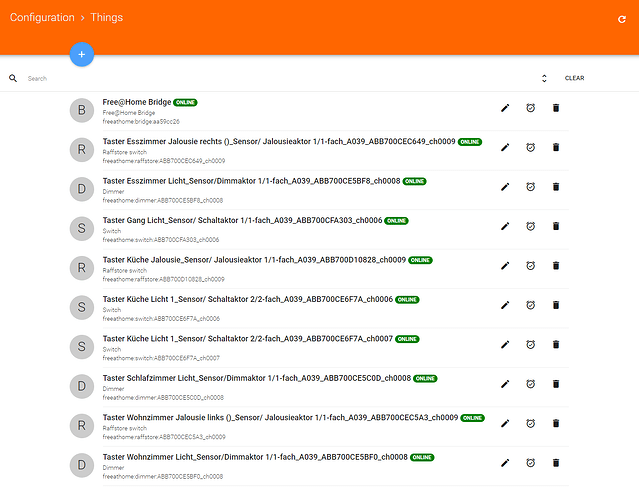Screen dimensions: 639x500
Task: Open Küche Licht 1 title ending ch0006
Action: (x=248, y=300)
